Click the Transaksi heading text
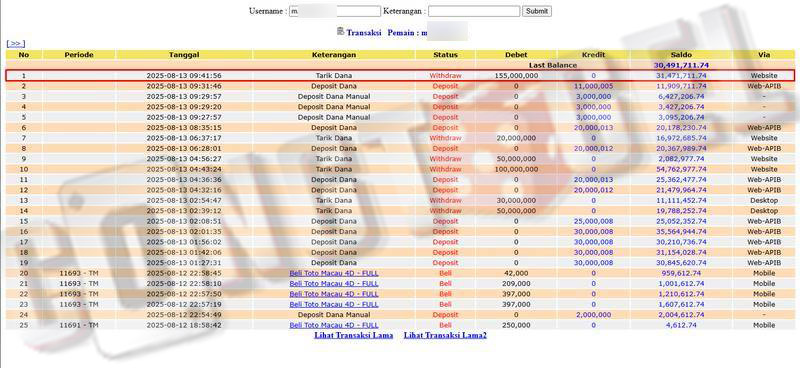 [x=364, y=33]
